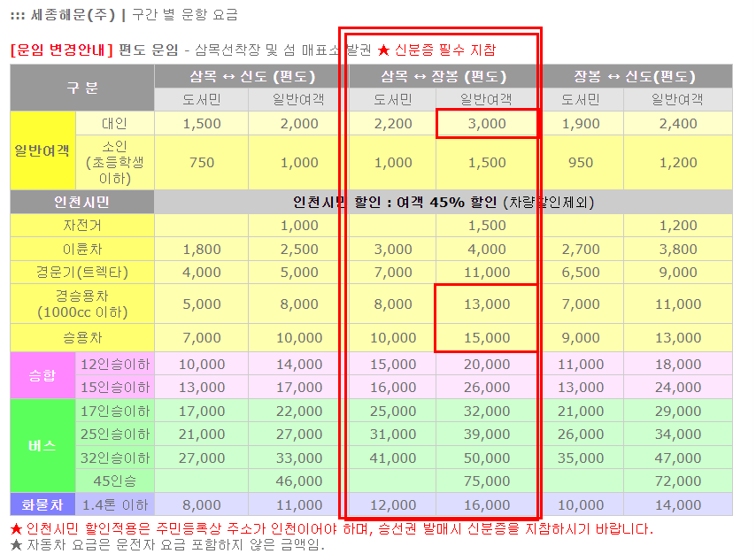Screen dimensions: 756x554
Task: Click the '17인승이하' row label
Action: (115, 411)
